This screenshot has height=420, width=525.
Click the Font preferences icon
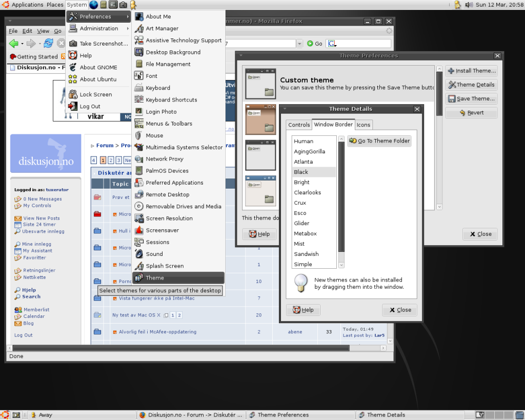click(x=139, y=76)
